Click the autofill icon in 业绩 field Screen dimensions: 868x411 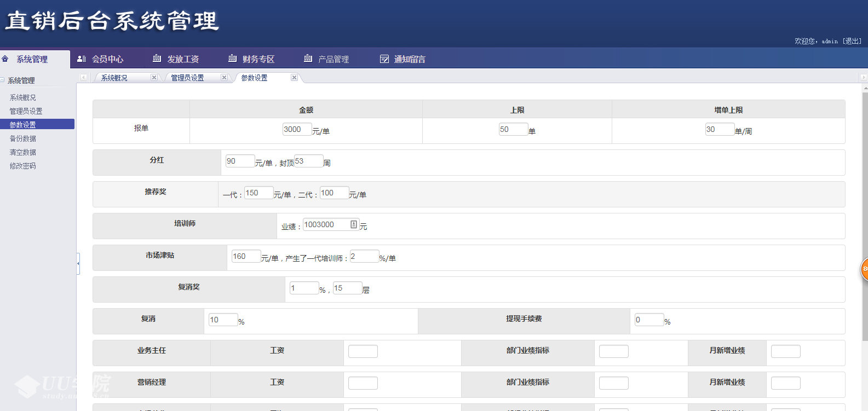[354, 224]
